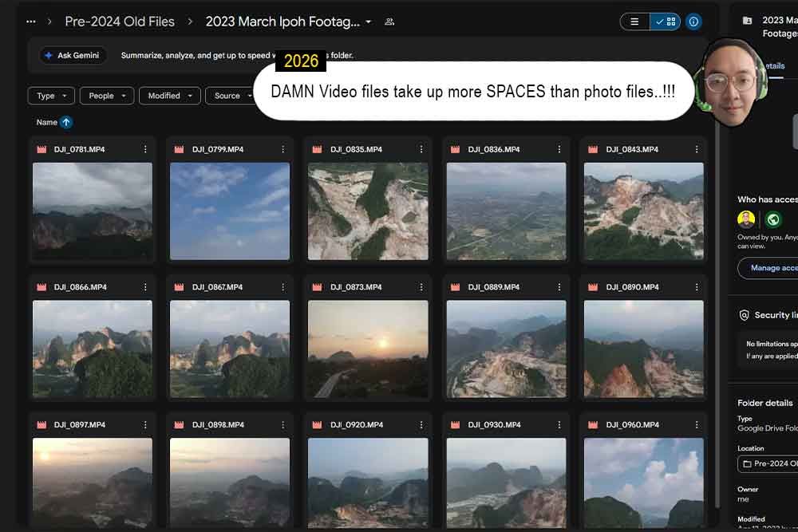Open the Modified filter dropdown

(170, 96)
